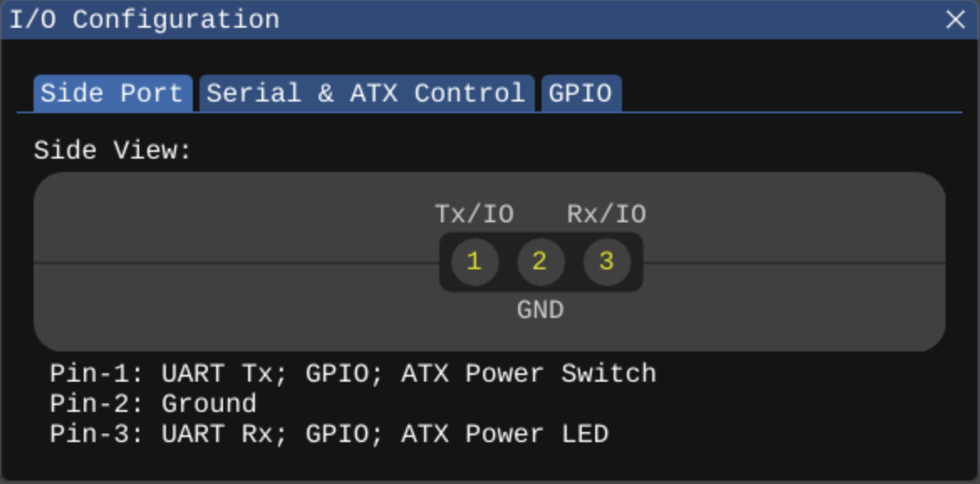Select pin 3 in the connector diagram
This screenshot has width=980, height=484.
coord(606,262)
